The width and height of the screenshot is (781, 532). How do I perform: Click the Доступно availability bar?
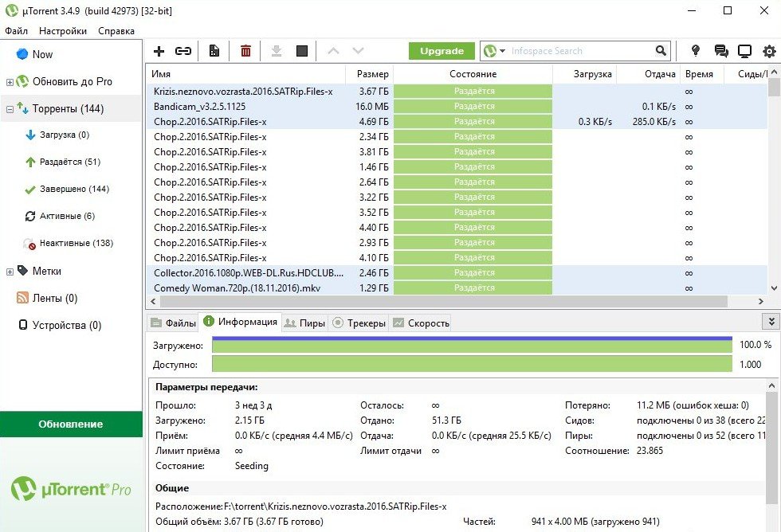pyautogui.click(x=472, y=364)
